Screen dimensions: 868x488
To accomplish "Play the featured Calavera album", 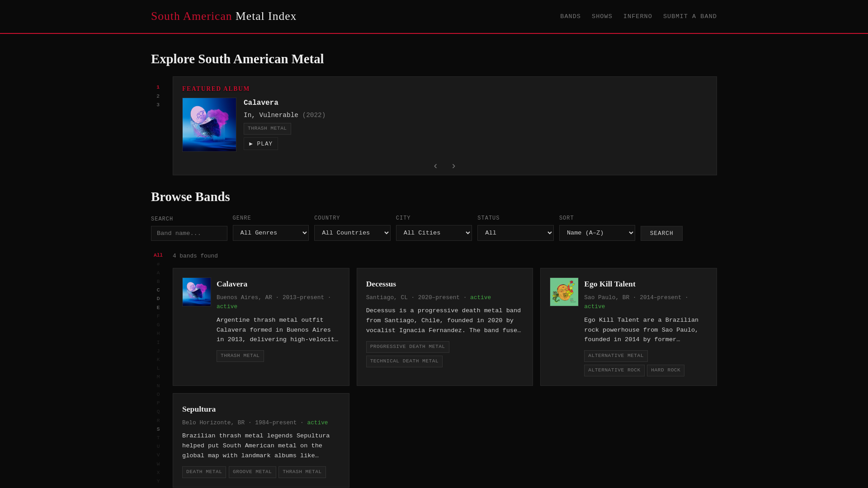I will pos(261,144).
